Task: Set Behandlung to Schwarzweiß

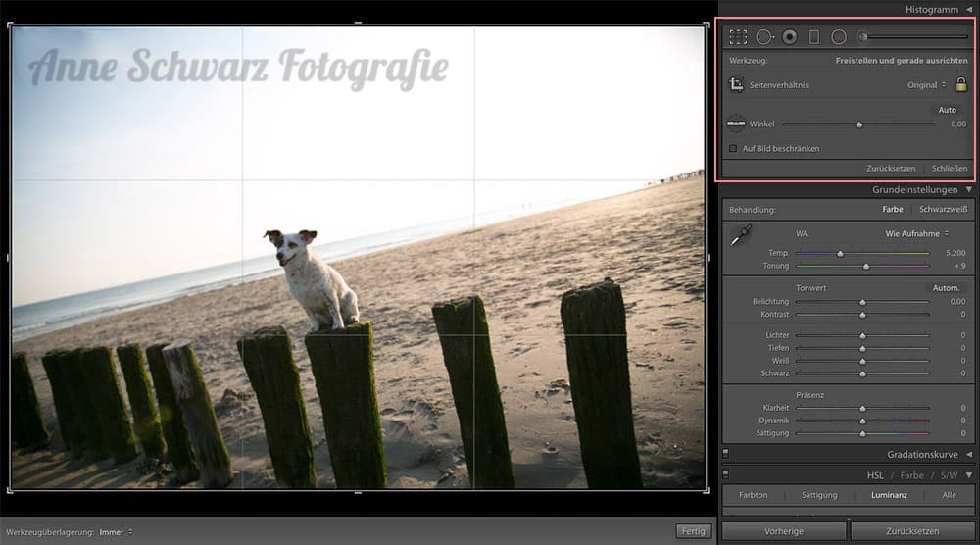Action: 943,210
